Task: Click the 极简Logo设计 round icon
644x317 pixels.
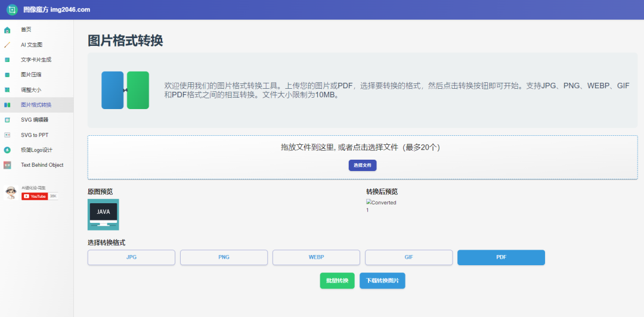Action: pos(7,150)
